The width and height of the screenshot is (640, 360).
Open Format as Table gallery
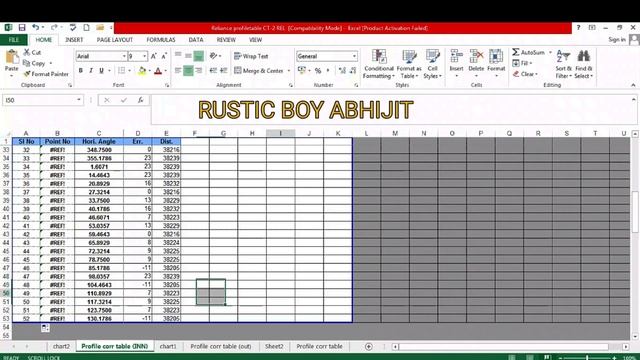pyautogui.click(x=409, y=64)
